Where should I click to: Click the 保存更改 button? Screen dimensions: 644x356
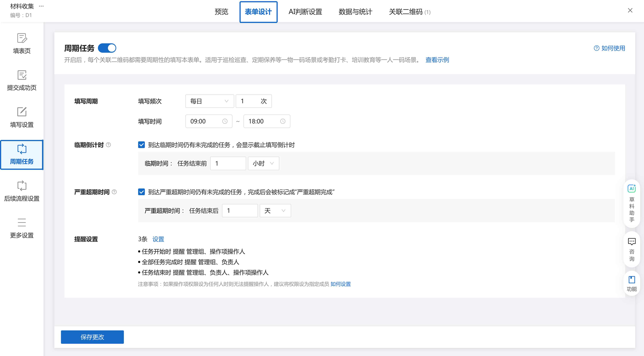(x=92, y=337)
